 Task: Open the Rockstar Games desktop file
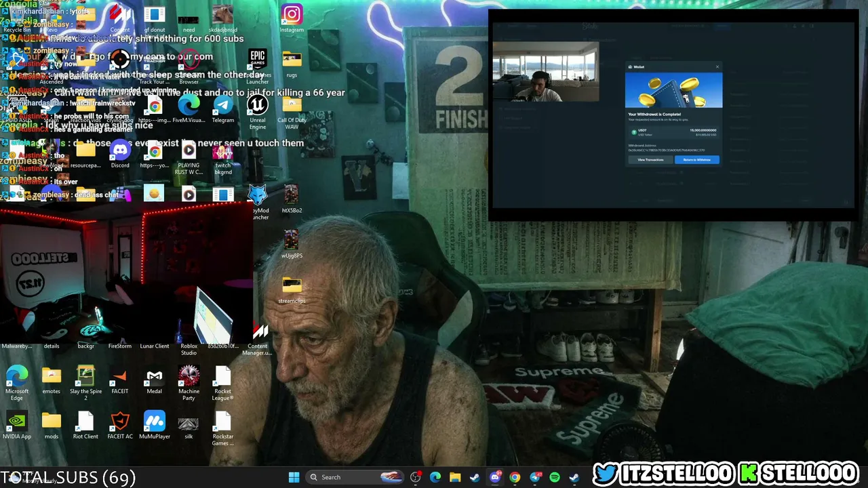pos(223,429)
